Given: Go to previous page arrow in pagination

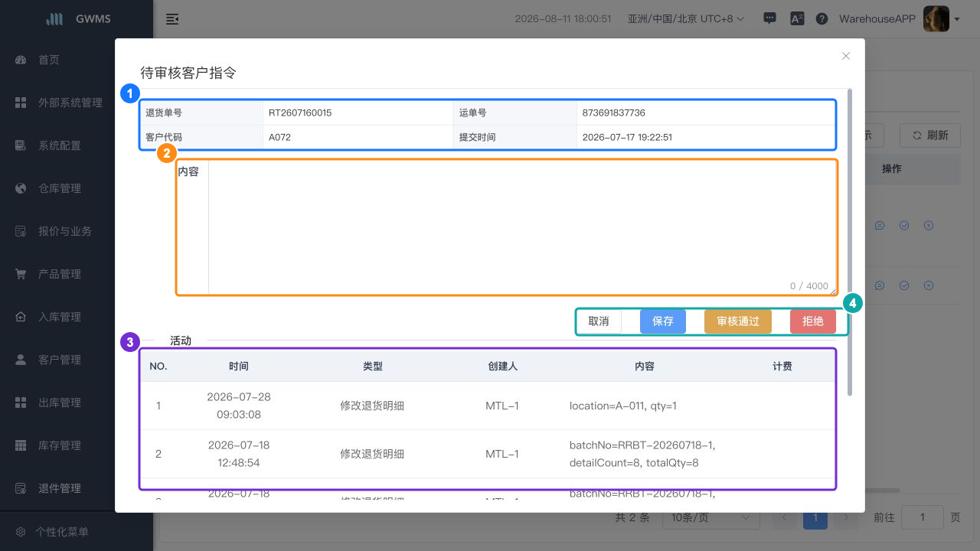Looking at the screenshot, I should [x=785, y=517].
